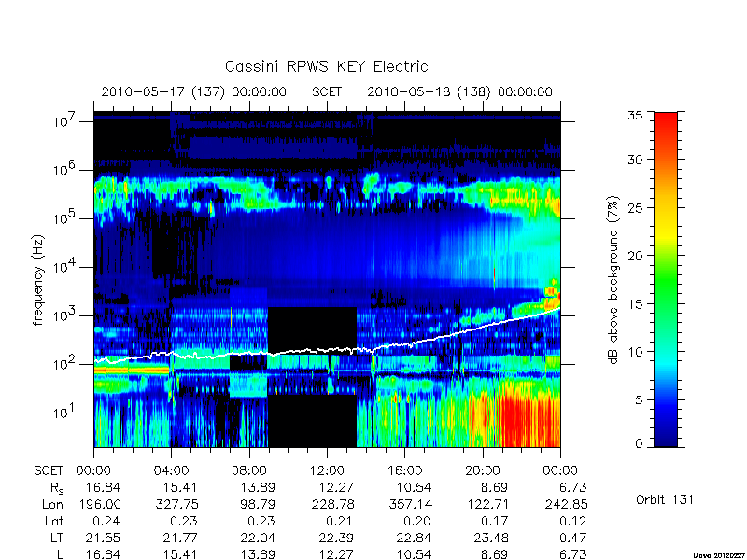Click Lon value 196.00

[x=99, y=504]
